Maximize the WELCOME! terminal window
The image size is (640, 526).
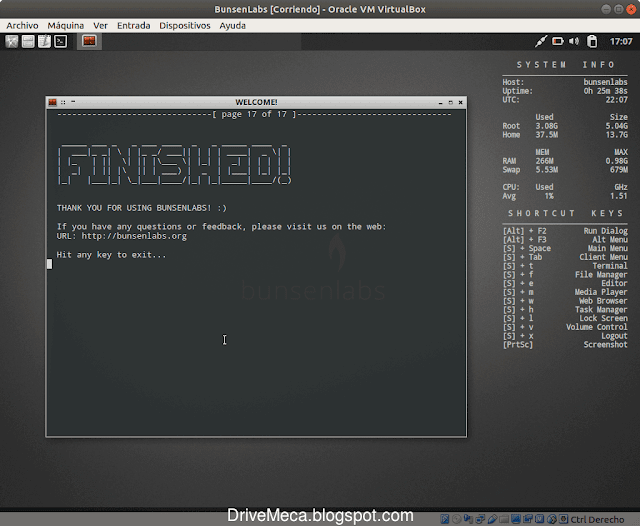tap(451, 102)
